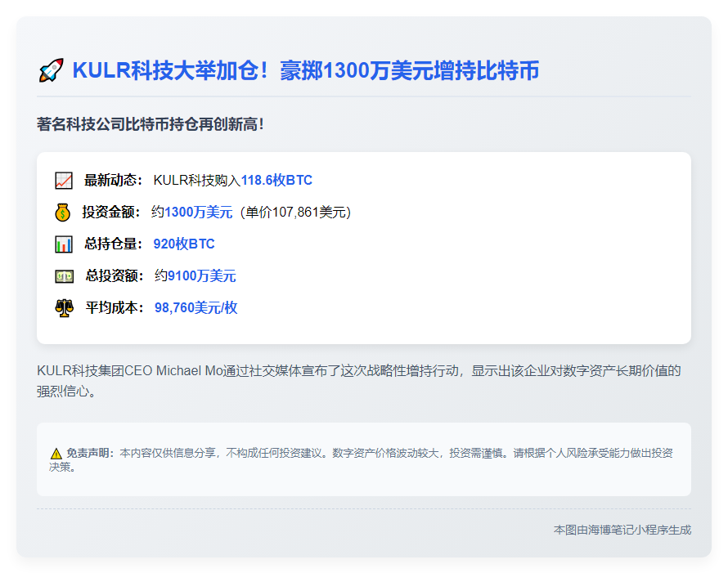Click the blue value 98,760美元/枚
Image resolution: width=728 pixels, height=573 pixels.
(196, 307)
